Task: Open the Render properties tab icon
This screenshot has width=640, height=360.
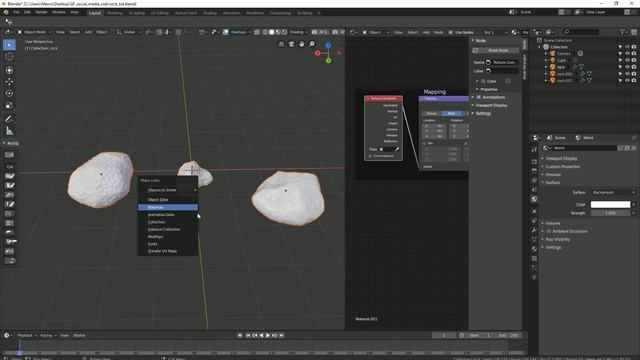Action: 534,162
